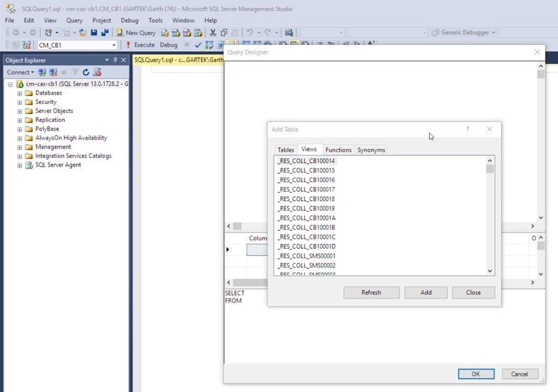Click the Cut scissors icon

click(213, 33)
